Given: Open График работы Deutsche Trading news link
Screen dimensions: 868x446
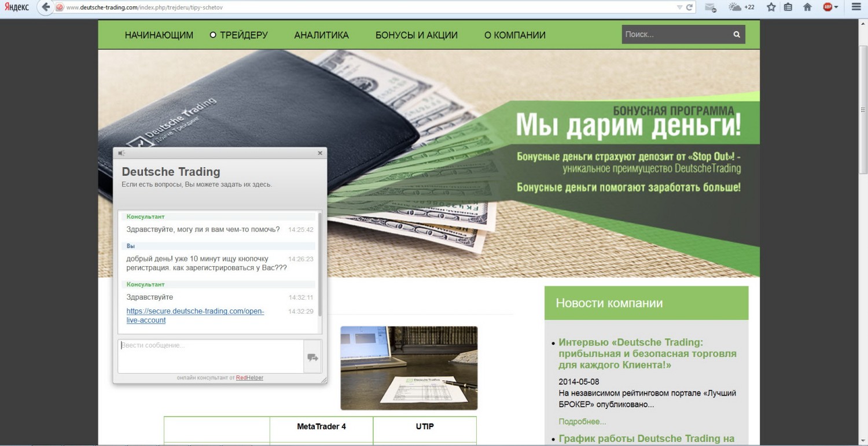Looking at the screenshot, I should (646, 438).
